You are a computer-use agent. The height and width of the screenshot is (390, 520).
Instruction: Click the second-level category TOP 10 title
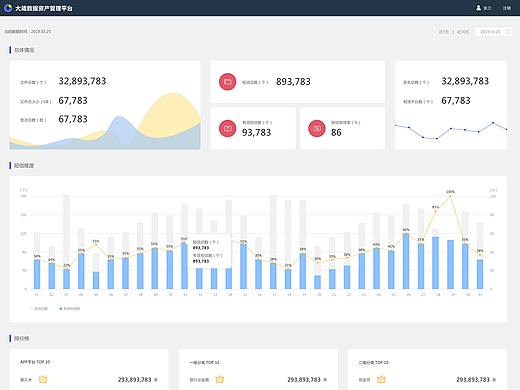(x=373, y=362)
